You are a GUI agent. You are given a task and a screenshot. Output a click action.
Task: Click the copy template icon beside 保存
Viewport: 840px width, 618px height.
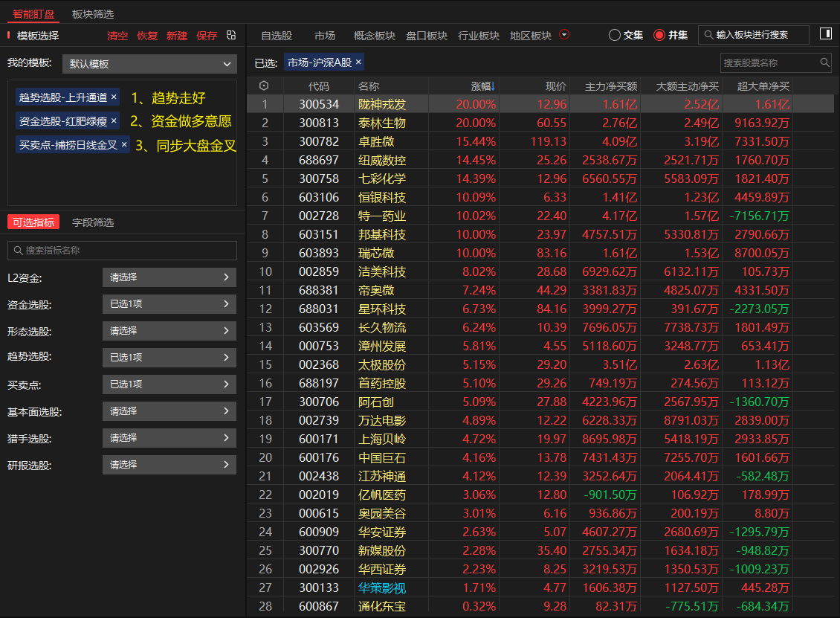click(231, 36)
